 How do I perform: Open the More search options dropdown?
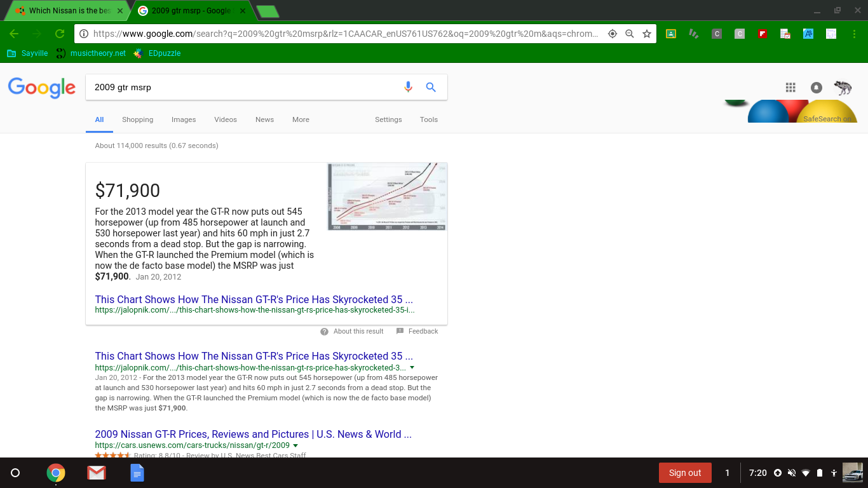(301, 119)
